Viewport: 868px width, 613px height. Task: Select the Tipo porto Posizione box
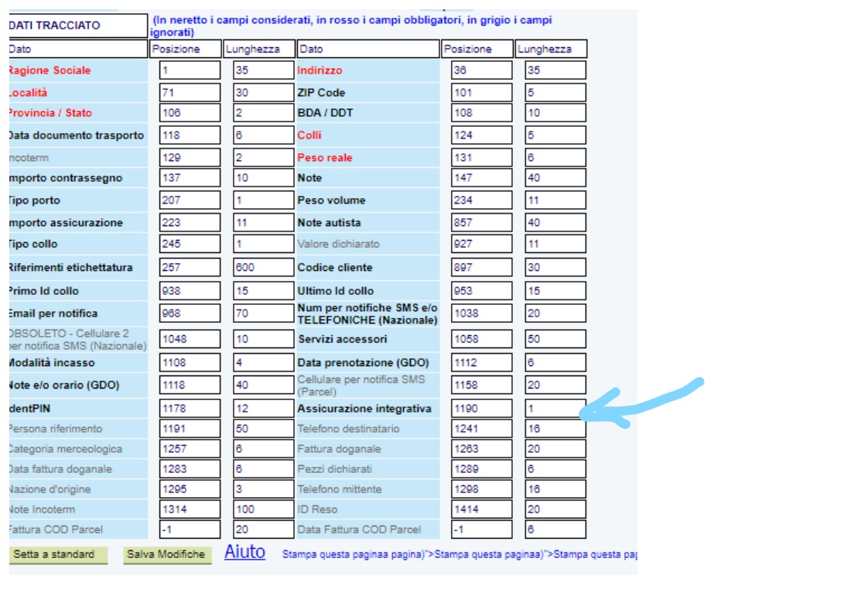pyautogui.click(x=190, y=200)
